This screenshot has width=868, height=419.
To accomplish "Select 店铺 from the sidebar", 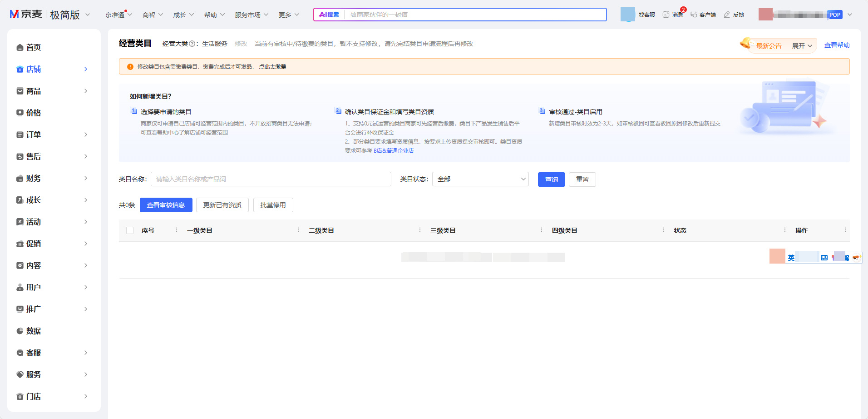I will point(34,69).
